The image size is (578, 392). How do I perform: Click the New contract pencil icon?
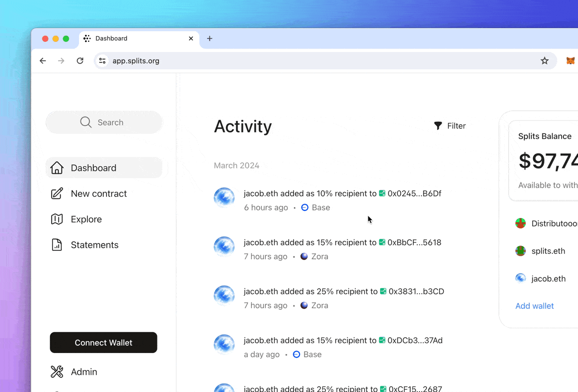(x=57, y=194)
